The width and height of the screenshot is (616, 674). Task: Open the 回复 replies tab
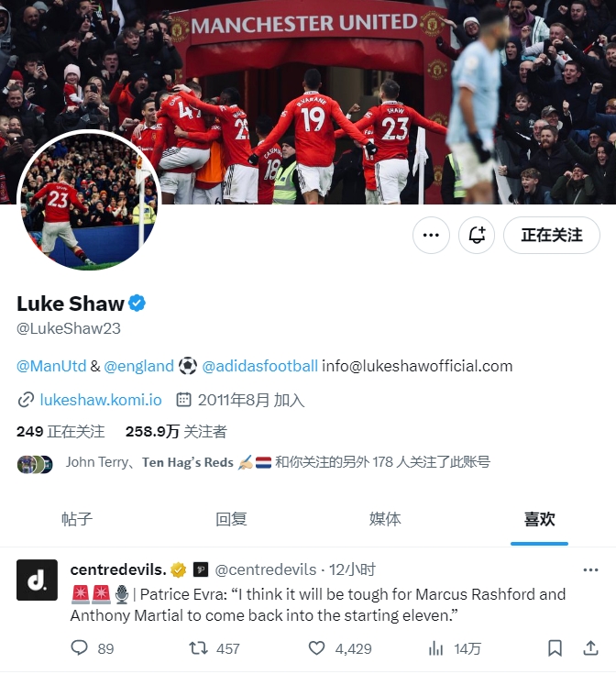point(231,519)
